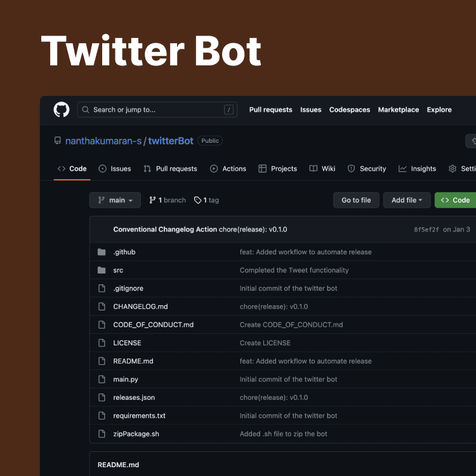Open the .gitignore file
This screenshot has height=476, width=476.
(x=128, y=288)
